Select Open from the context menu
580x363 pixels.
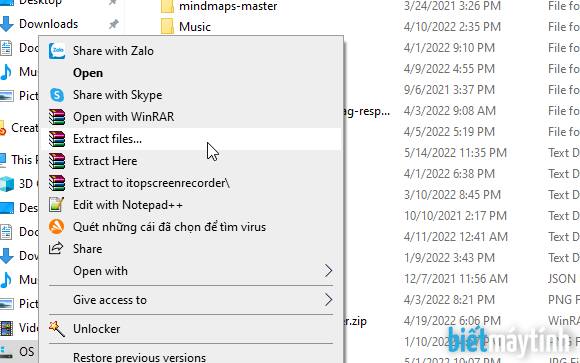click(88, 73)
